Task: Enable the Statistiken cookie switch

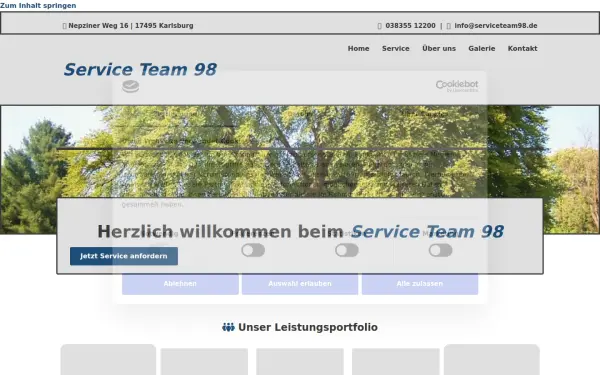Action: 347,250
